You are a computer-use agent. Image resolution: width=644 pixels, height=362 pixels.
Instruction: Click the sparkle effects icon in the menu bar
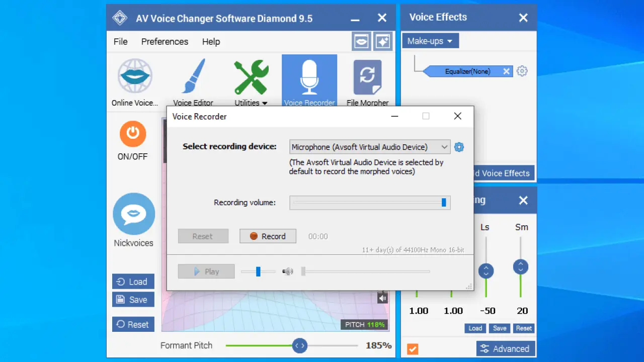point(383,42)
